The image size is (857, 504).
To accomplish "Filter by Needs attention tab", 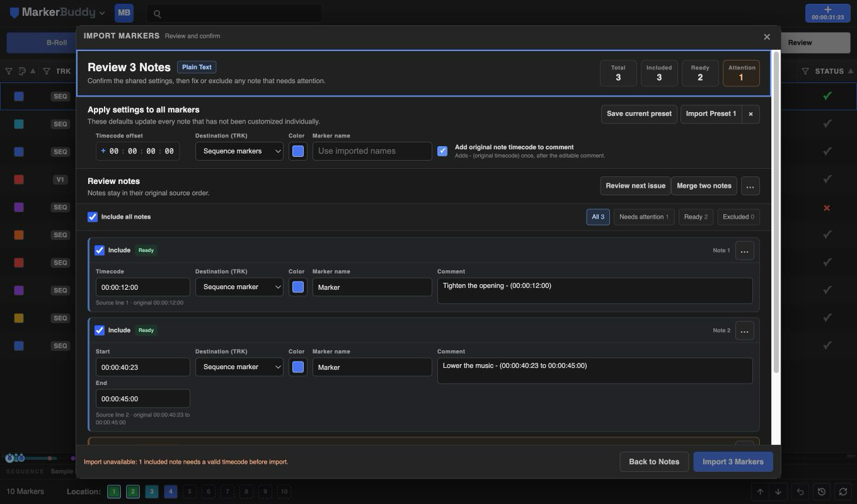I will click(644, 217).
